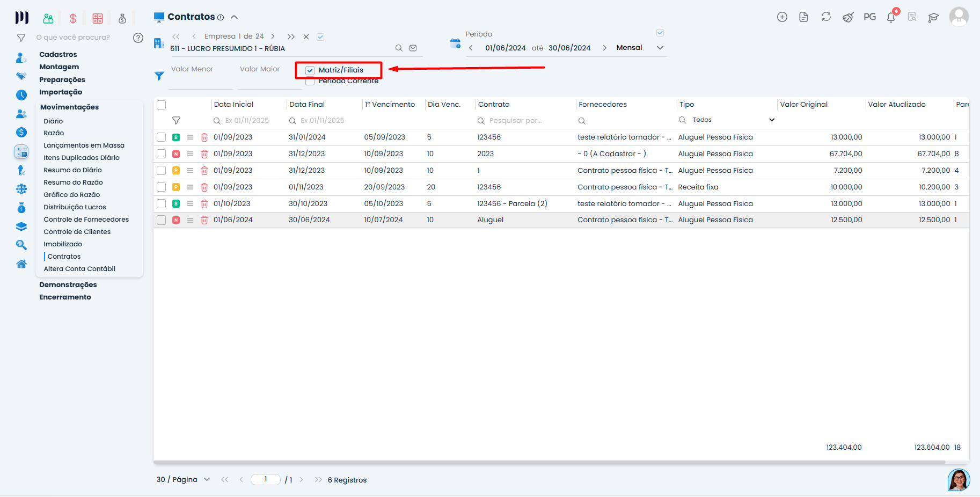
Task: Open the 30 / Página page size dropdown
Action: (x=183, y=479)
